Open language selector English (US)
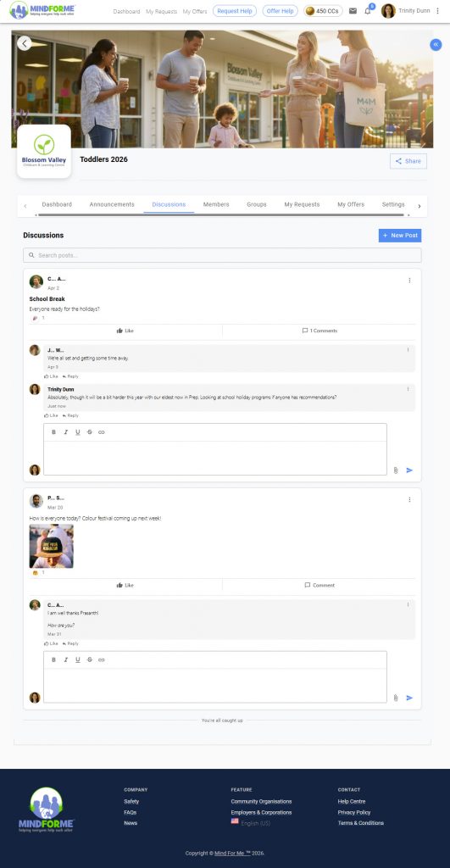450x868 pixels. tap(251, 823)
